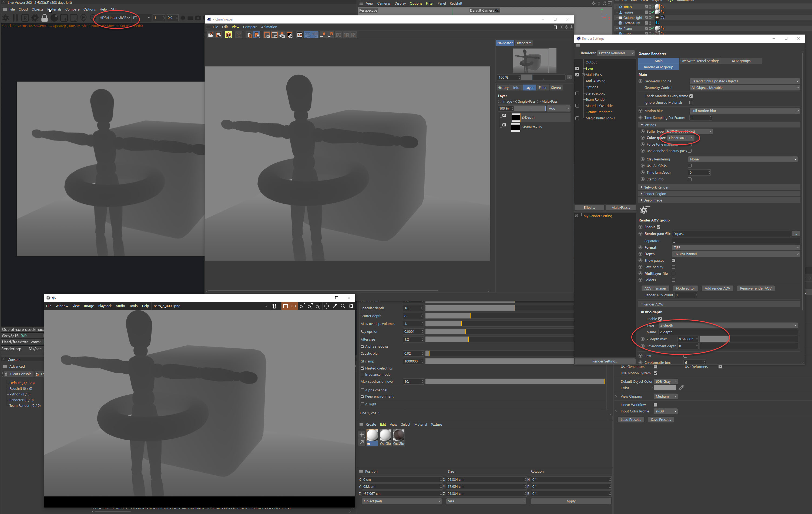The image size is (812, 514).
Task: Expand the Network Render section
Action: [x=656, y=187]
